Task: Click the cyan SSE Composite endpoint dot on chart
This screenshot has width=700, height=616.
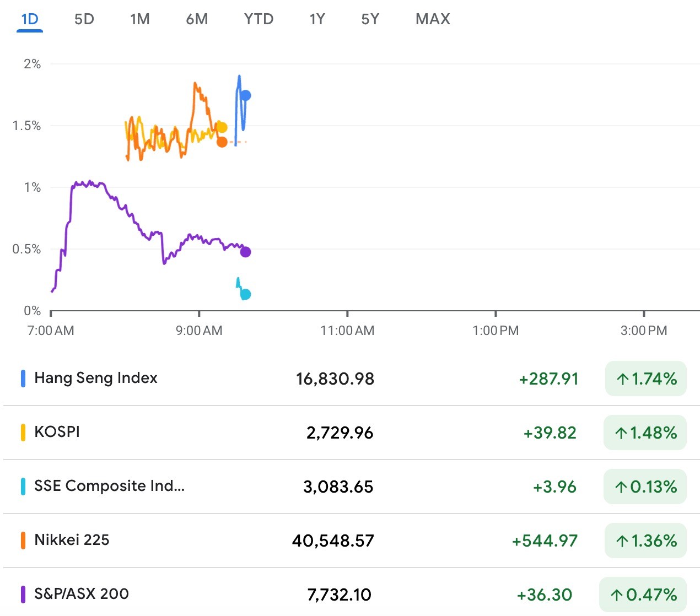Action: (x=245, y=294)
